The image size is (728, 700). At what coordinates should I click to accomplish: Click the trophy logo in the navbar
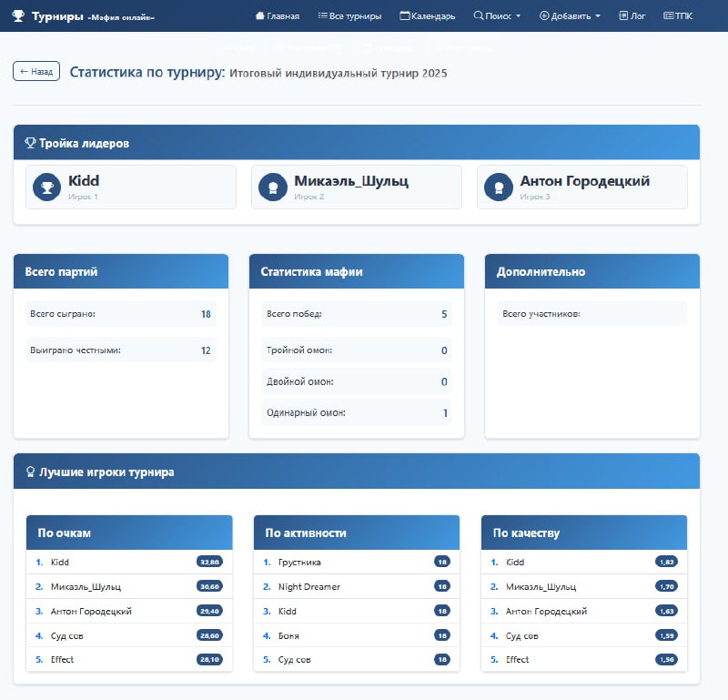point(18,15)
